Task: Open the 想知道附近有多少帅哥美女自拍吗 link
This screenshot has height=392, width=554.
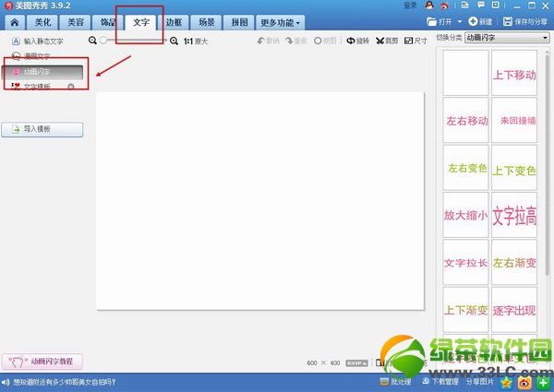Action: coord(65,382)
